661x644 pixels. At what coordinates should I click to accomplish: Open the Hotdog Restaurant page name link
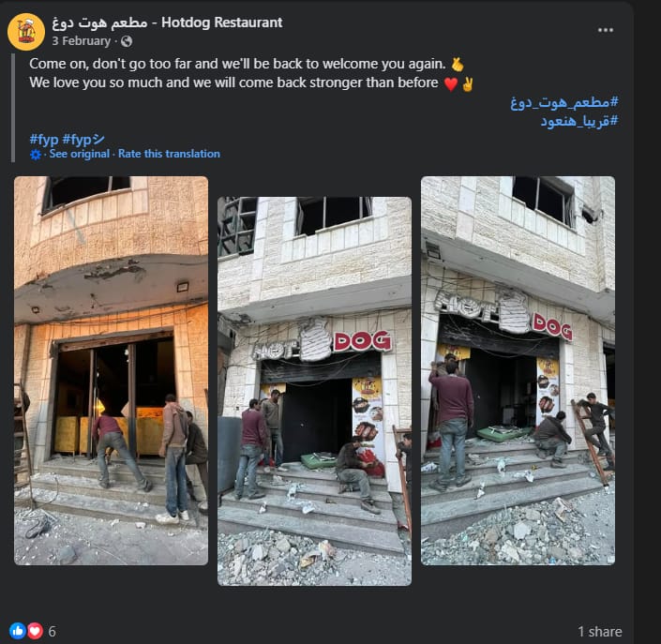[x=167, y=22]
